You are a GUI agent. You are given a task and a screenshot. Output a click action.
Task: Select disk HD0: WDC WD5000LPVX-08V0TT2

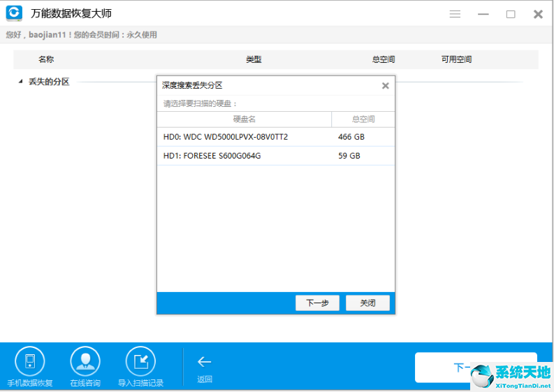[x=276, y=137]
